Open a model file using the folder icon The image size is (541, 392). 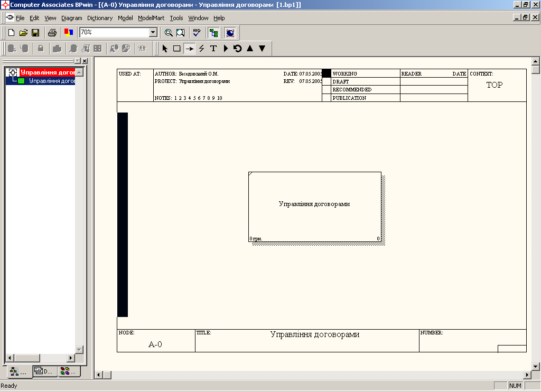(23, 33)
